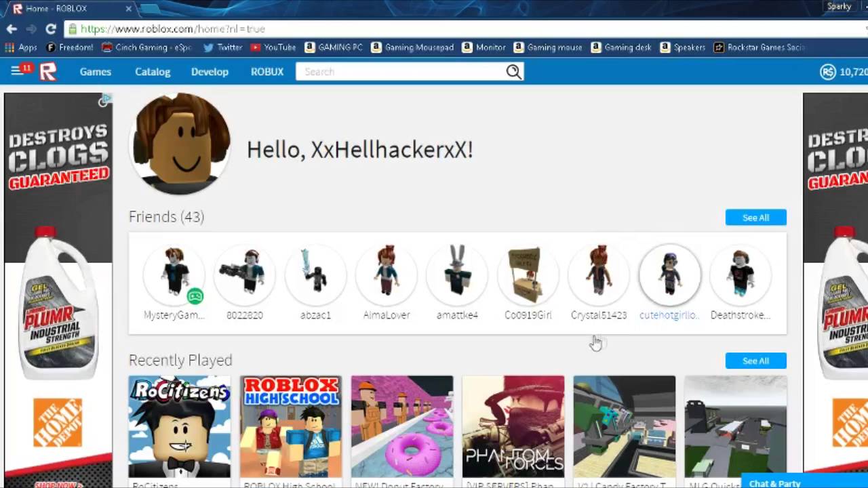Open the Candy Factory game thumbnail
Image resolution: width=868 pixels, height=488 pixels.
click(625, 427)
